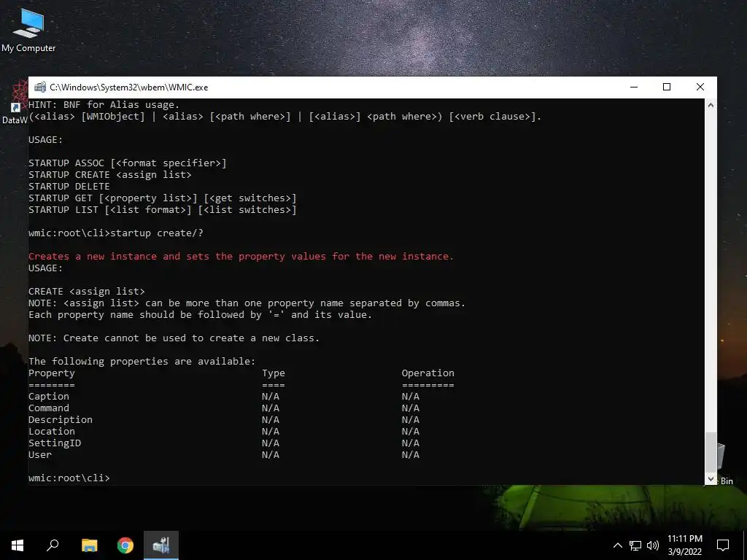Open network status tray icon

635,545
